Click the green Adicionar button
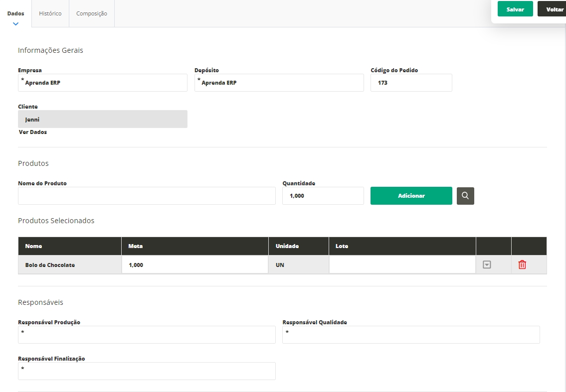 tap(411, 196)
